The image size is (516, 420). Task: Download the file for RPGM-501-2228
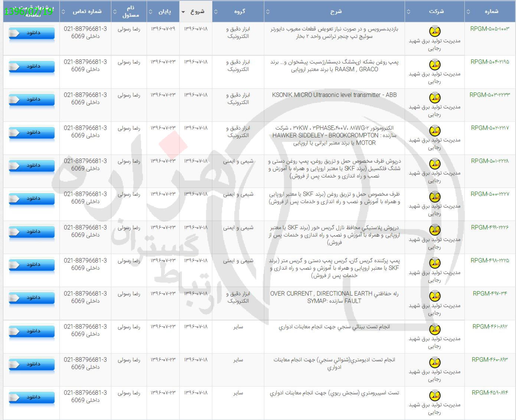click(x=32, y=165)
